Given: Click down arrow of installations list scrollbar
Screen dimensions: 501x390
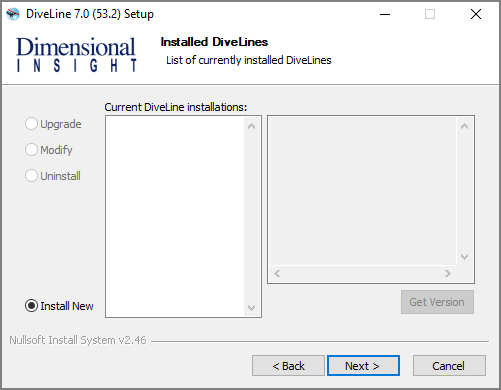Looking at the screenshot, I should pyautogui.click(x=252, y=307).
